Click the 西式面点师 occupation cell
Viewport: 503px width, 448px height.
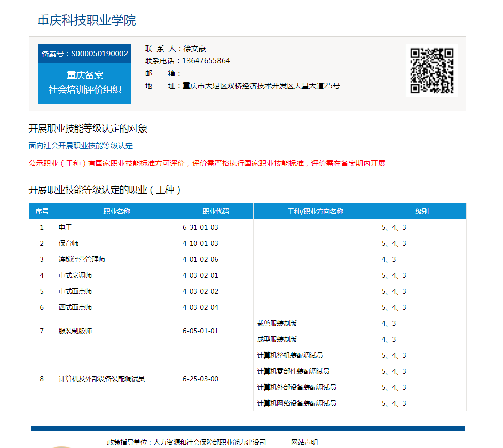tap(117, 307)
